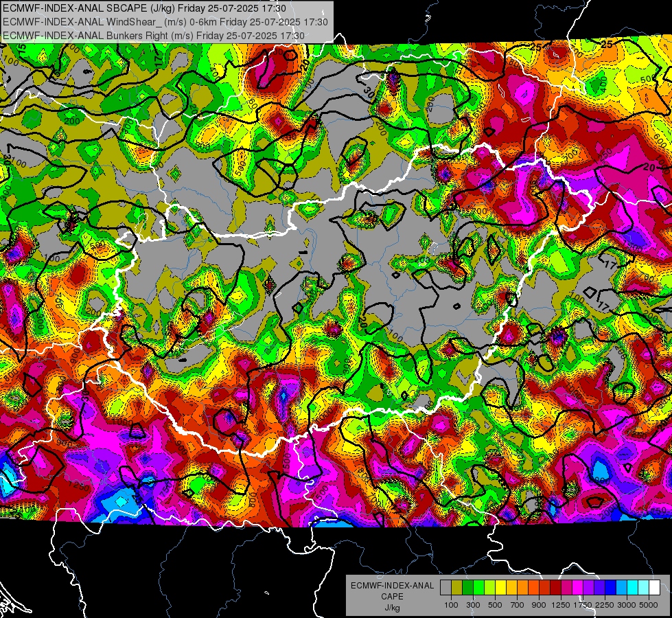
Task: Click the legend value 500
Action: point(495,605)
